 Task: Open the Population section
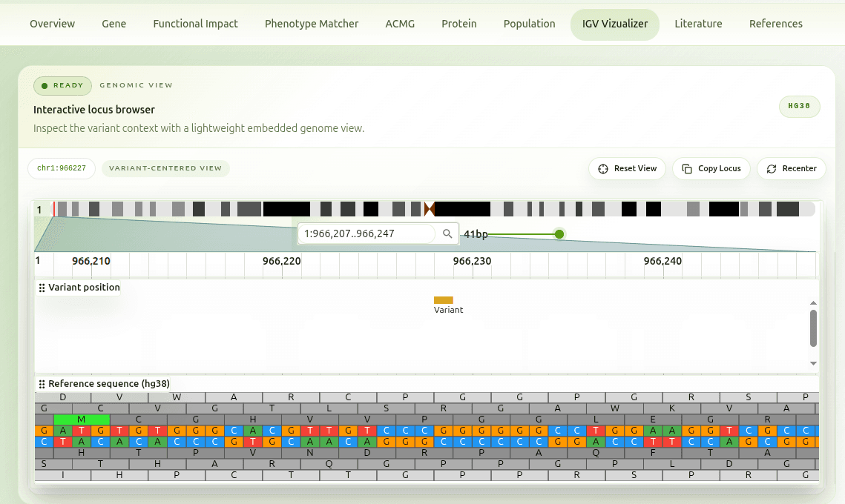tap(529, 24)
